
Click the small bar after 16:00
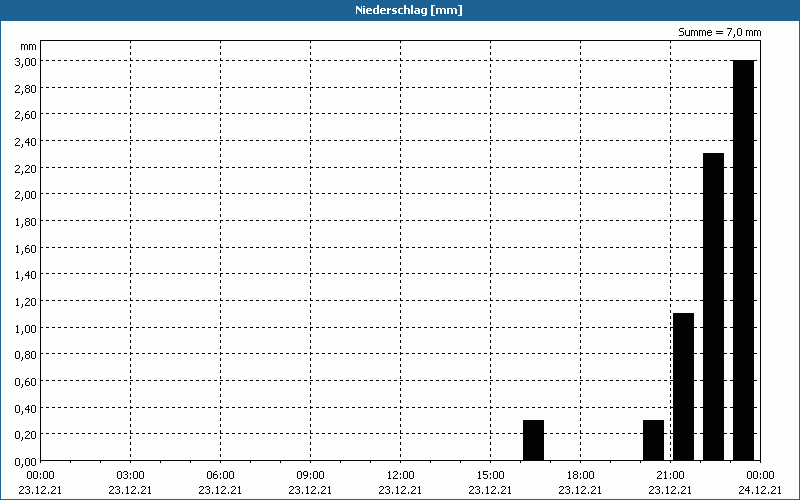click(x=533, y=440)
